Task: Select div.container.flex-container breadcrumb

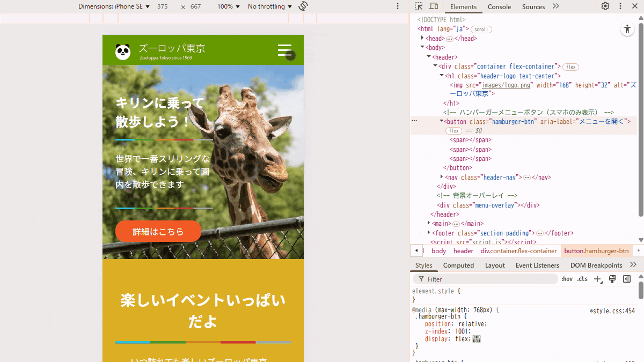Action: click(x=518, y=250)
